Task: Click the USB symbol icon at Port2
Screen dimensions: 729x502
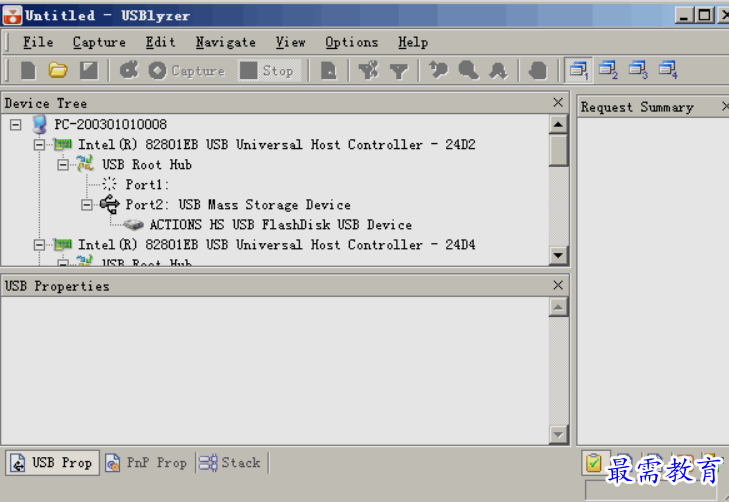Action: 110,204
